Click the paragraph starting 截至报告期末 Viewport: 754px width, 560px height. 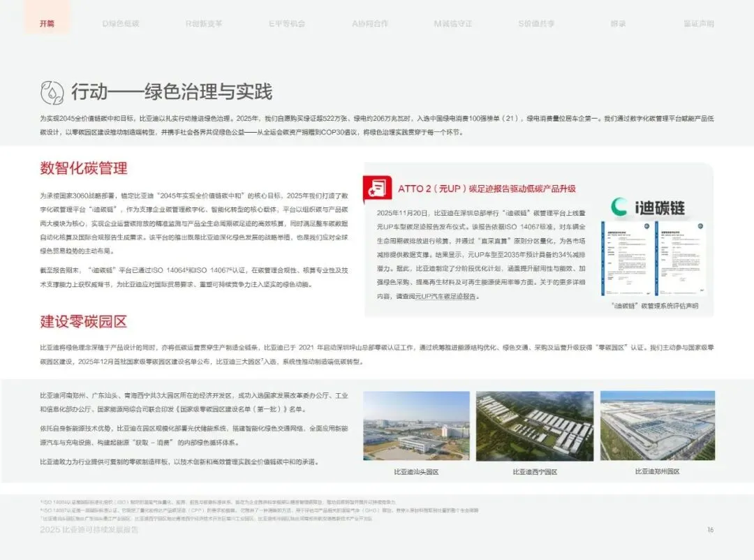pos(194,277)
